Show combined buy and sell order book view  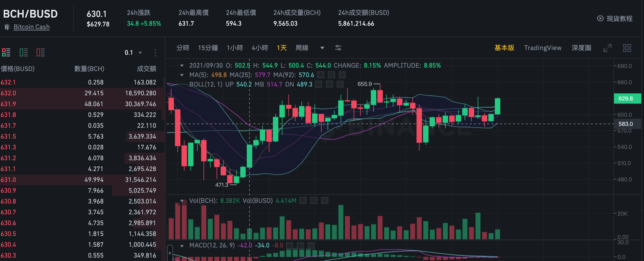[x=6, y=52]
